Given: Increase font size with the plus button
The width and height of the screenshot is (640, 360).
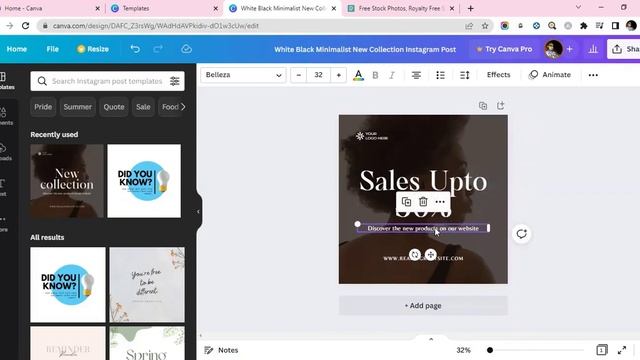Looking at the screenshot, I should point(338,75).
